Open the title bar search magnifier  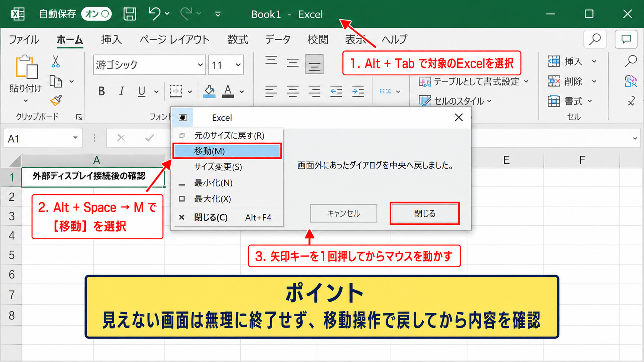595,39
